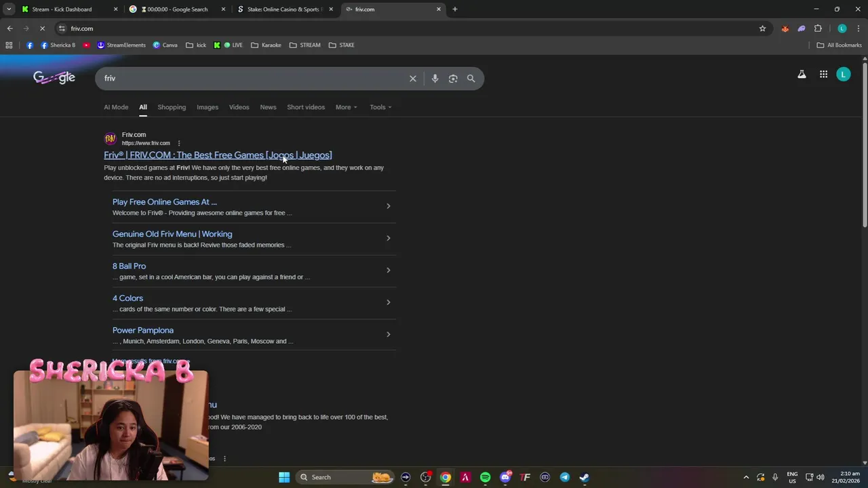This screenshot has width=868, height=488.
Task: Open the Chrome profile avatar in the toolbar
Action: click(842, 28)
